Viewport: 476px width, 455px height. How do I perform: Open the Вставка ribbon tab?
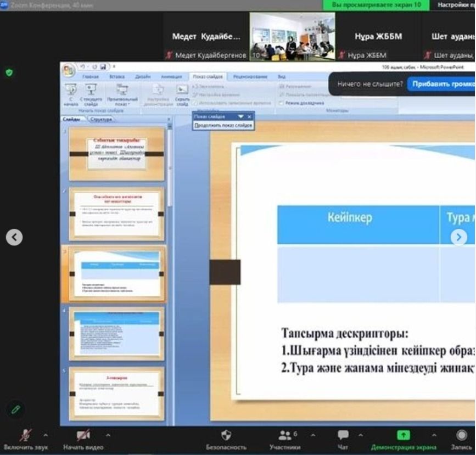[117, 77]
